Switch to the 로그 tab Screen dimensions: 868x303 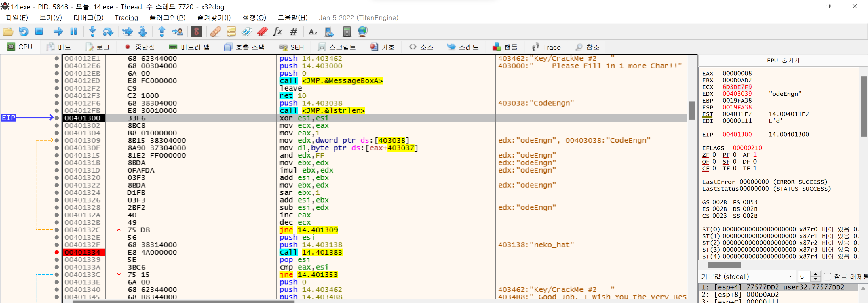(x=98, y=47)
